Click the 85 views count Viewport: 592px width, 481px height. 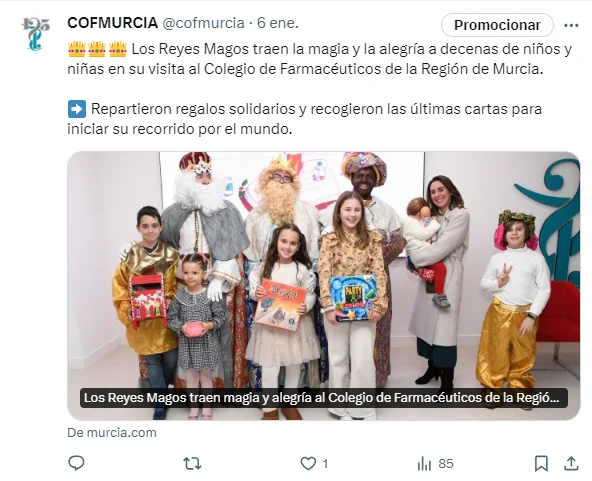(446, 464)
